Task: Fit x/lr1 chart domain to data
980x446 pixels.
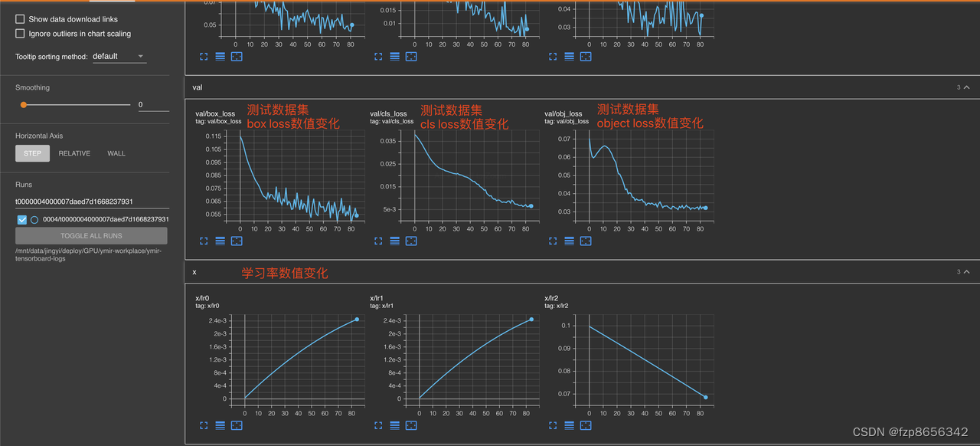Action: point(411,425)
